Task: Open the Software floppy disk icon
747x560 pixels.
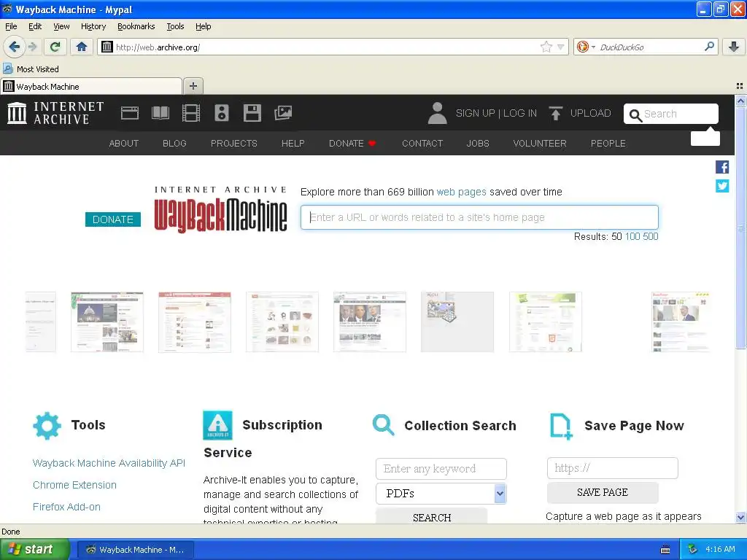Action: click(252, 113)
